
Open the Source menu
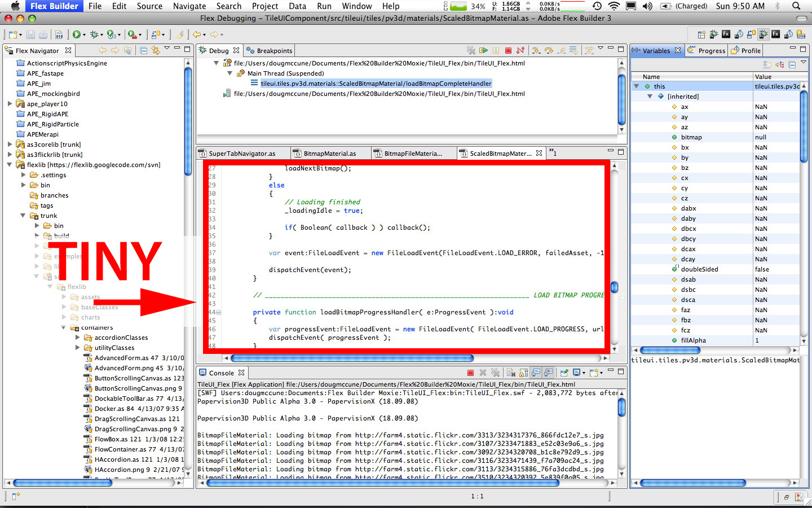[x=149, y=6]
